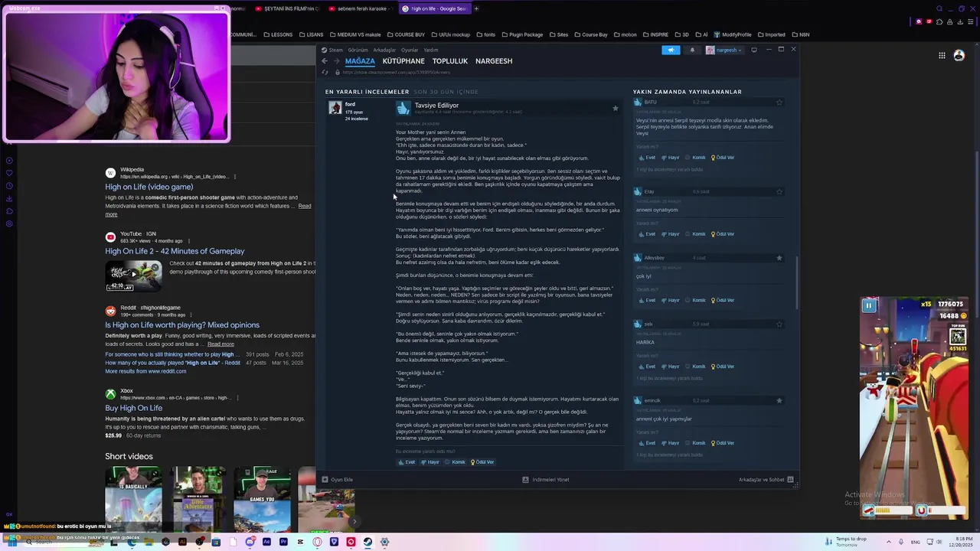980x551 pixels.
Task: Vote Evet on BATU's review
Action: (x=647, y=158)
